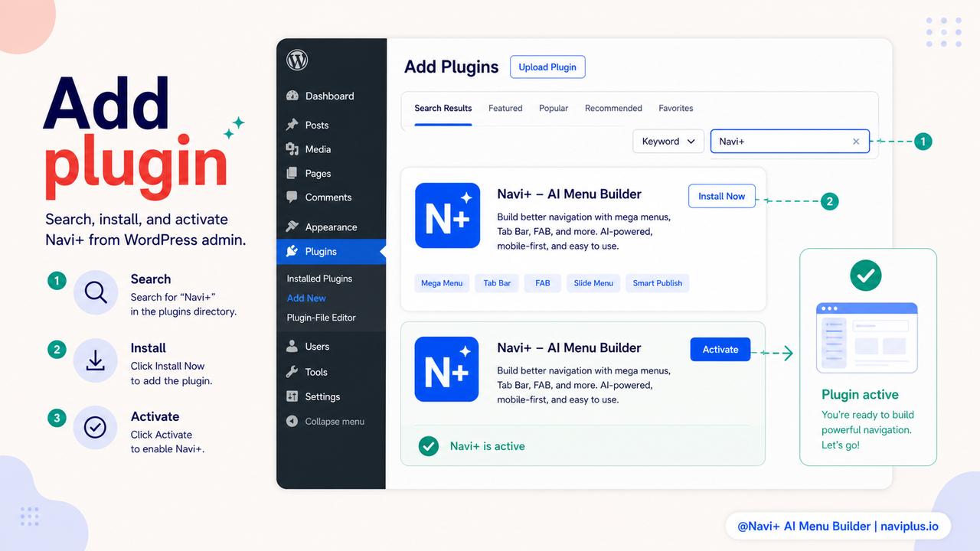Click the FAB tag
Viewport: 980px width, 551px height.
click(x=543, y=283)
